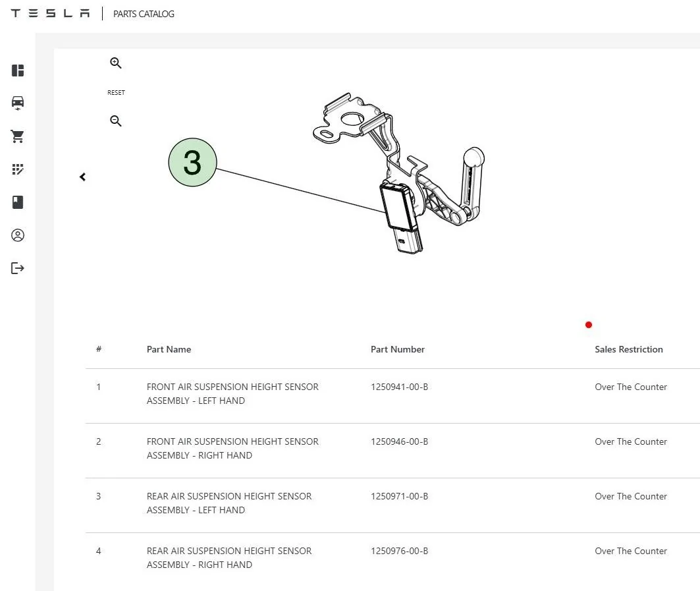The image size is (700, 591).
Task: Click row number 1 in parts table
Action: point(98,387)
